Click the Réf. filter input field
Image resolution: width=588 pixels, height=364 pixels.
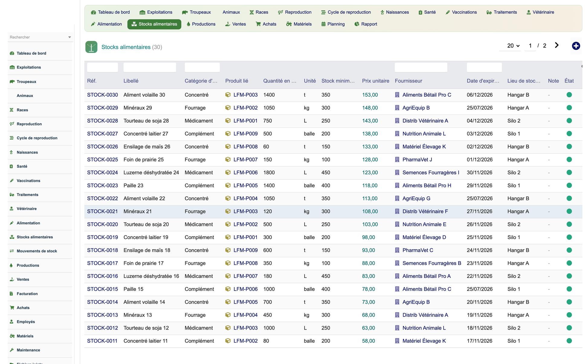click(x=102, y=67)
